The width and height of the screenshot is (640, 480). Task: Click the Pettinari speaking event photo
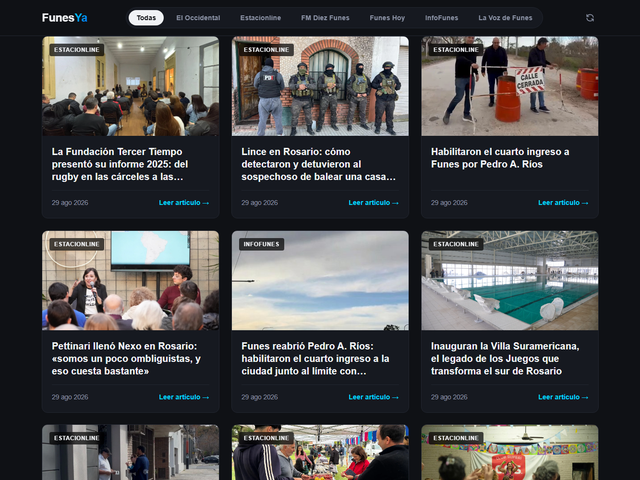[x=131, y=280]
